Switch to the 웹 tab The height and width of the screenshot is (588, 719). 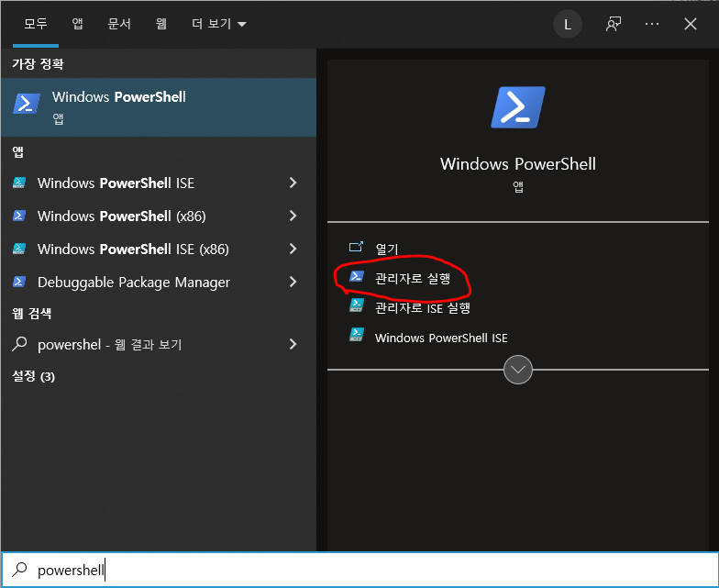pyautogui.click(x=161, y=24)
